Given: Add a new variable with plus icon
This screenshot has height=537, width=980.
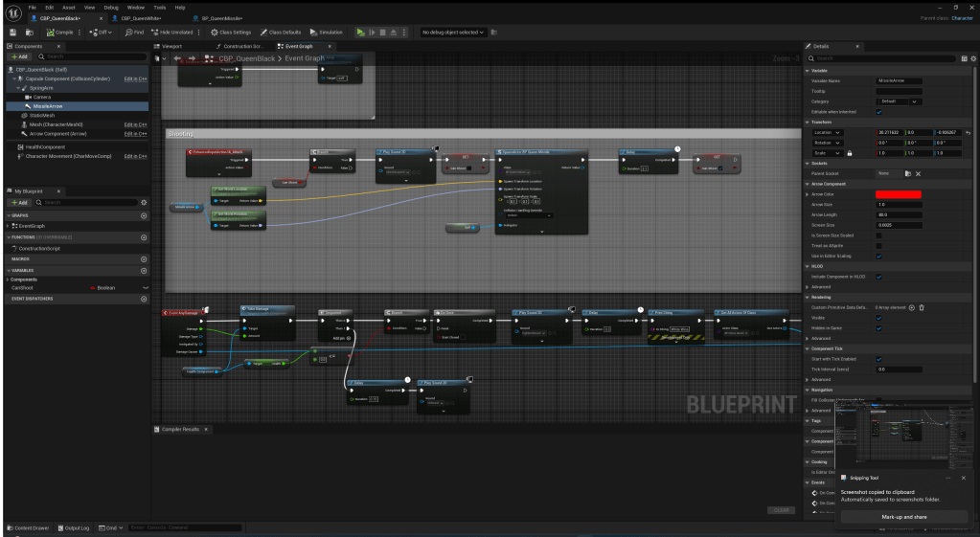Looking at the screenshot, I should click(x=144, y=270).
